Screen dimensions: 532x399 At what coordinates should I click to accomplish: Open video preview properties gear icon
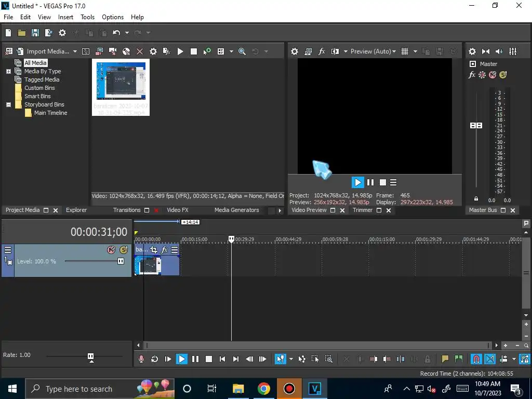tap(295, 51)
